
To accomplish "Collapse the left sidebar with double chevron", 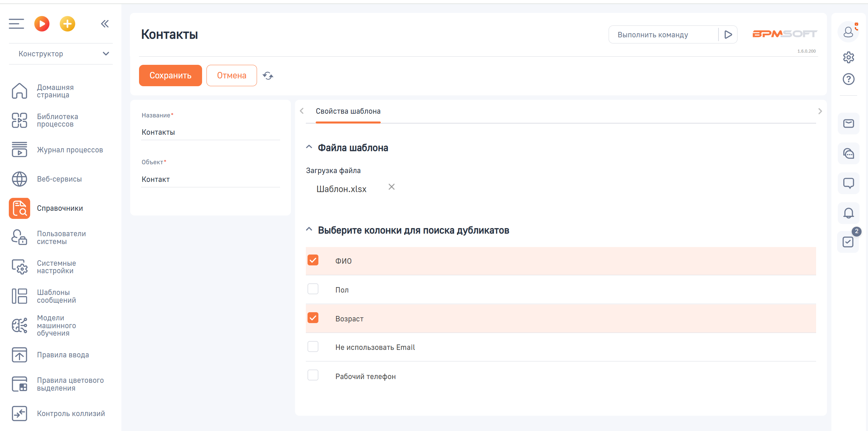I will [x=105, y=24].
